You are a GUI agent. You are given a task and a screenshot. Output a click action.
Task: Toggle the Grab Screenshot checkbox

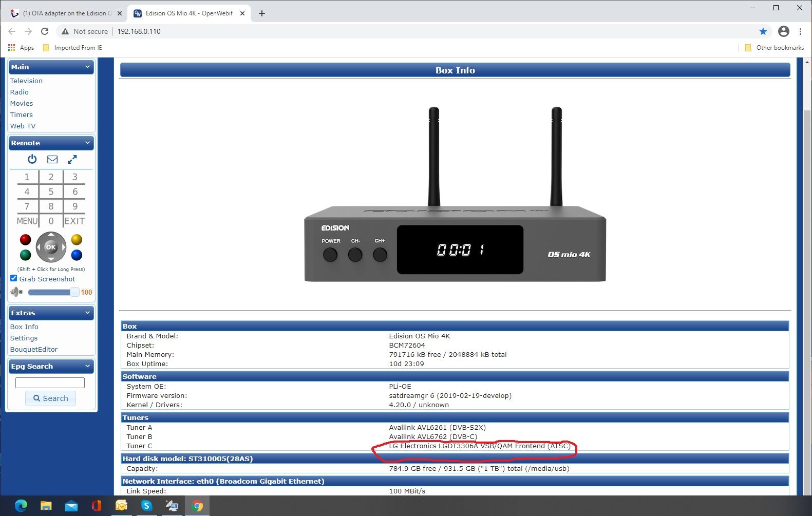pyautogui.click(x=14, y=278)
